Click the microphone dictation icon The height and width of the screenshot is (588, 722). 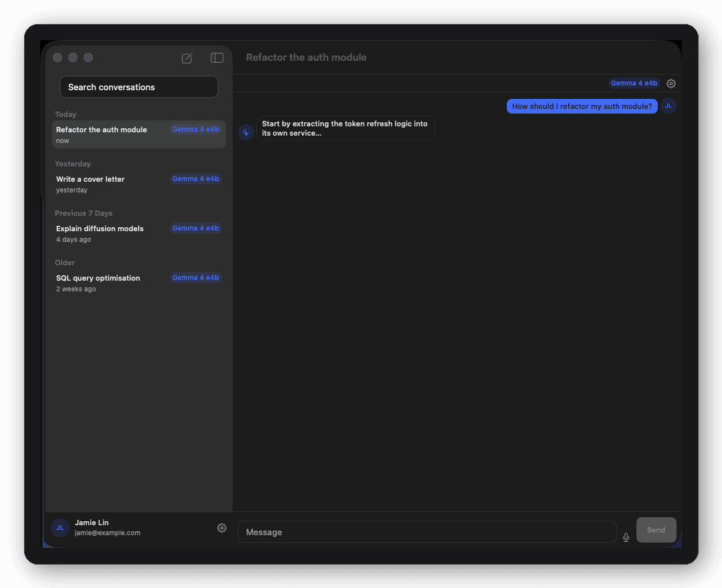(626, 537)
